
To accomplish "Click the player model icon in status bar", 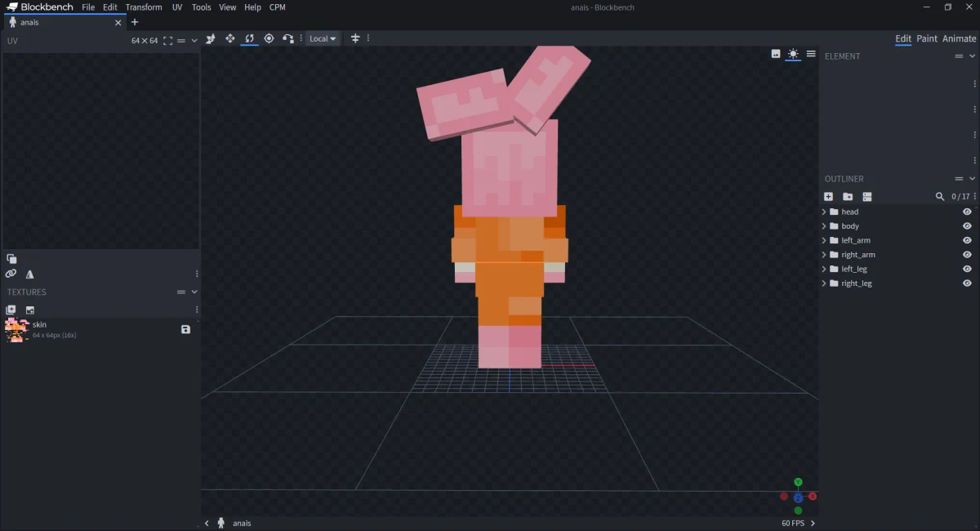I will coord(220,523).
